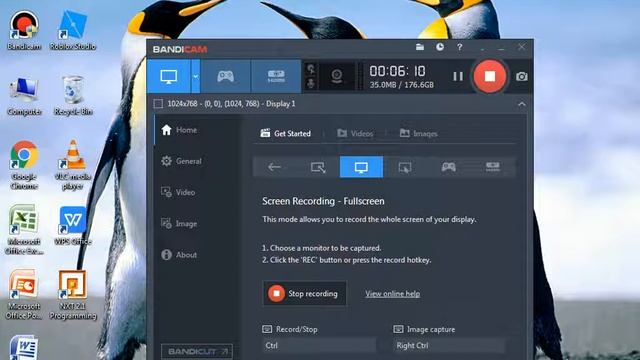The width and height of the screenshot is (640, 360).
Task: Click the 35.0MB / 176.6GB size readout
Action: tap(402, 85)
